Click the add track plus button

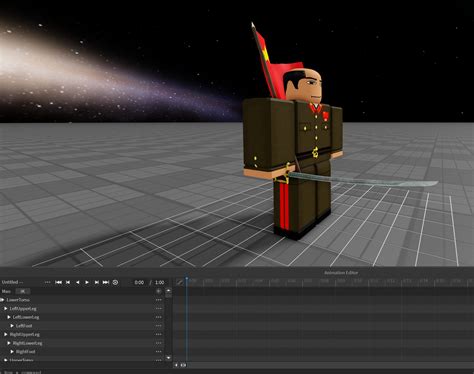[159, 291]
